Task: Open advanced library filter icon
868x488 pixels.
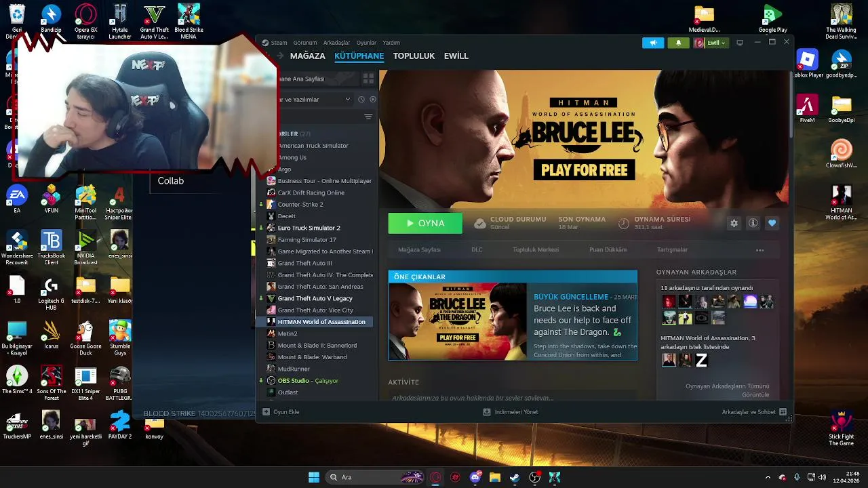Action: 368,117
